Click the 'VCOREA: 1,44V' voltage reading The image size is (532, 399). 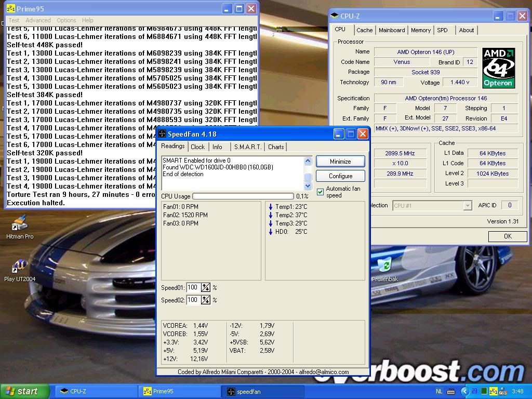pyautogui.click(x=185, y=326)
